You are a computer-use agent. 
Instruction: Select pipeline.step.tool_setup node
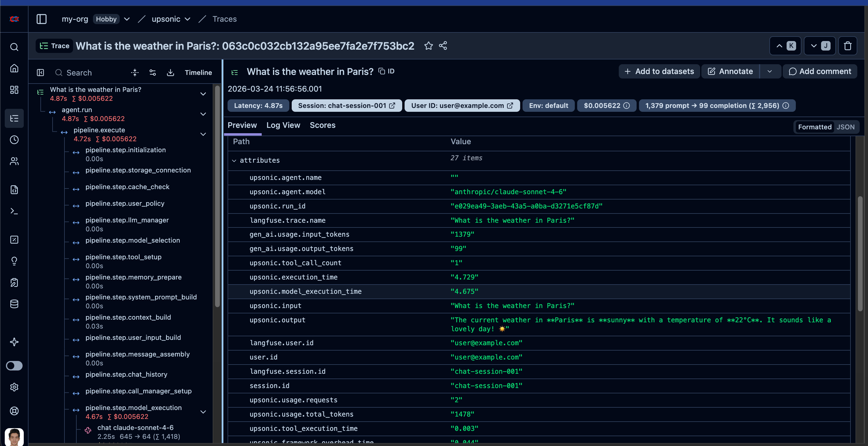point(123,261)
